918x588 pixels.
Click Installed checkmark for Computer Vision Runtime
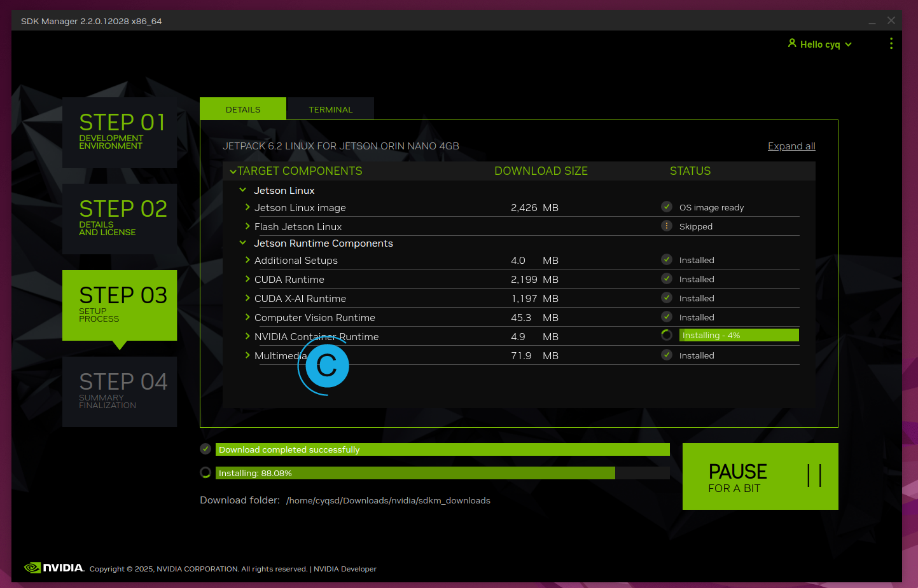[667, 317]
